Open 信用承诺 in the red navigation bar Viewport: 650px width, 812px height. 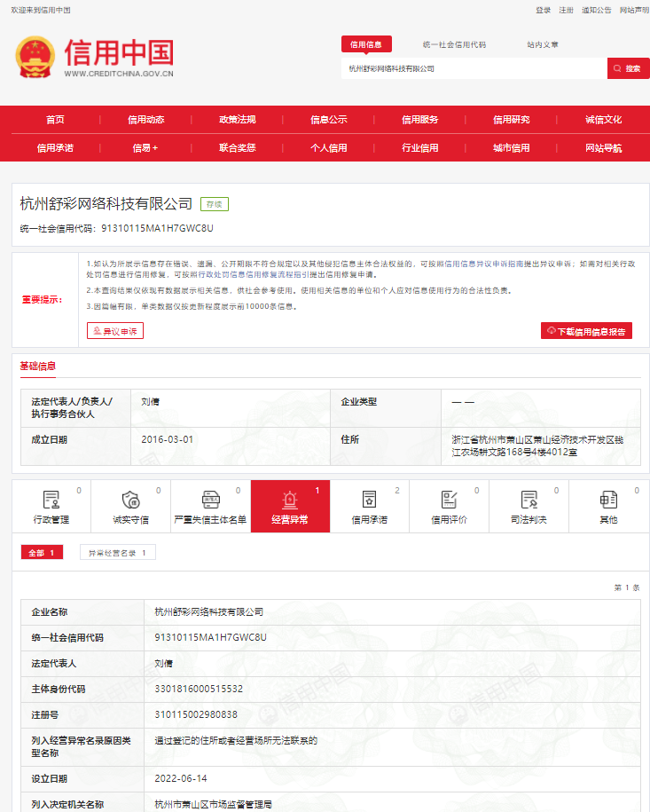pyautogui.click(x=55, y=148)
